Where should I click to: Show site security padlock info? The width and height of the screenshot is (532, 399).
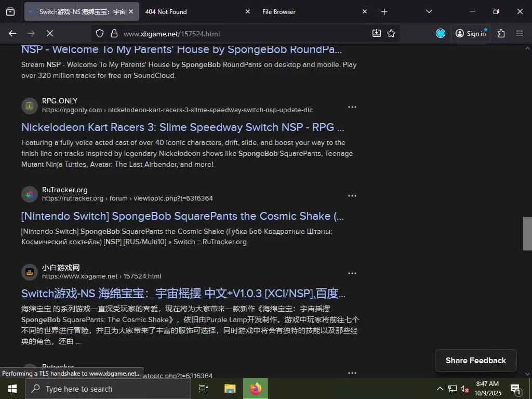[x=114, y=33]
